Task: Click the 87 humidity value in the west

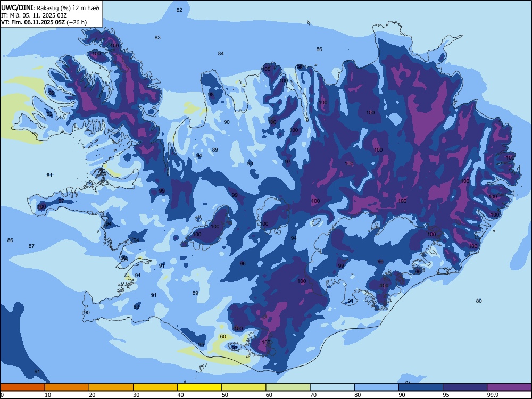Action: [x=31, y=246]
